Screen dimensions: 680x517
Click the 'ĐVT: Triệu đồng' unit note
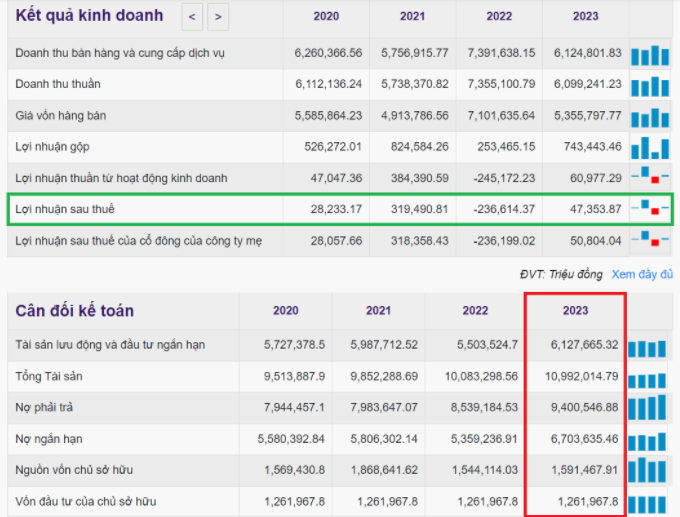(561, 275)
